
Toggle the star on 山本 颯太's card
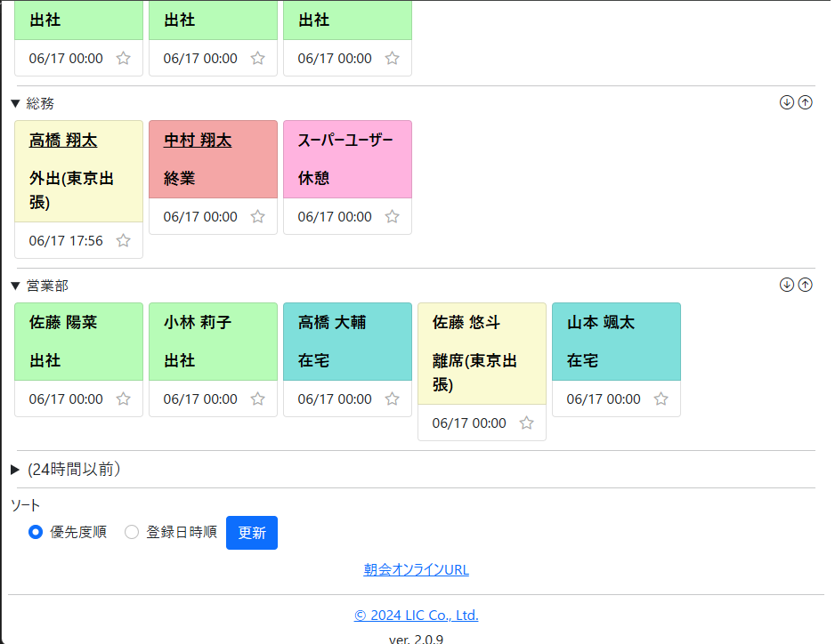point(661,398)
